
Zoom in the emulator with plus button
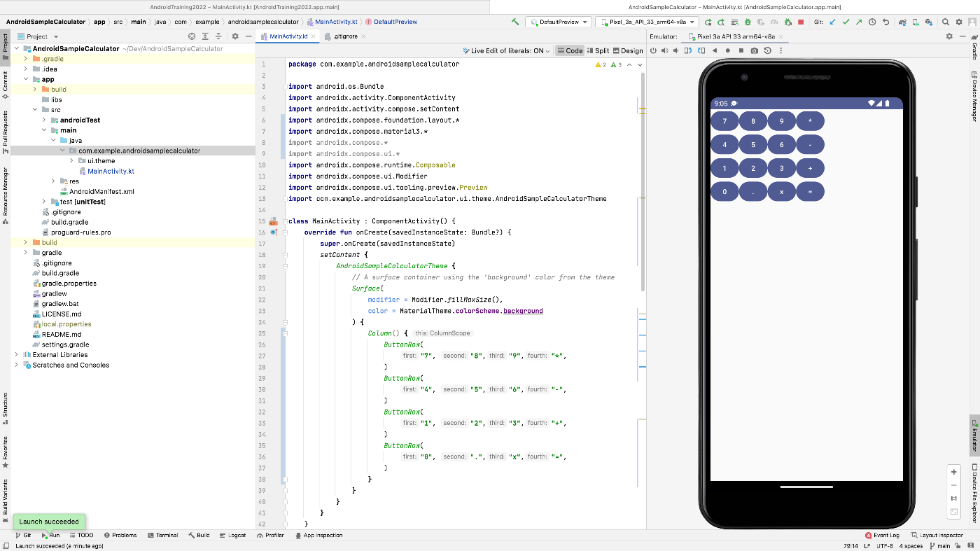coord(953,472)
